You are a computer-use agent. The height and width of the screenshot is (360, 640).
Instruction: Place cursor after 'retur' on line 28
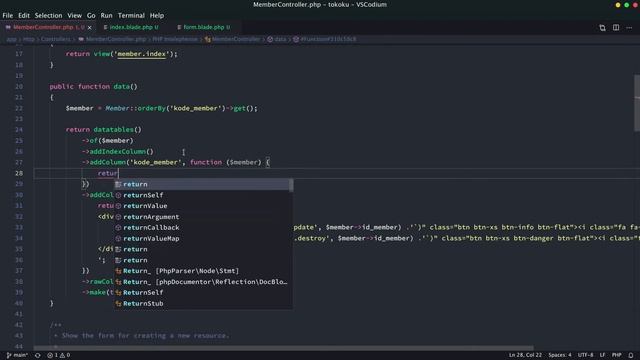coord(118,173)
